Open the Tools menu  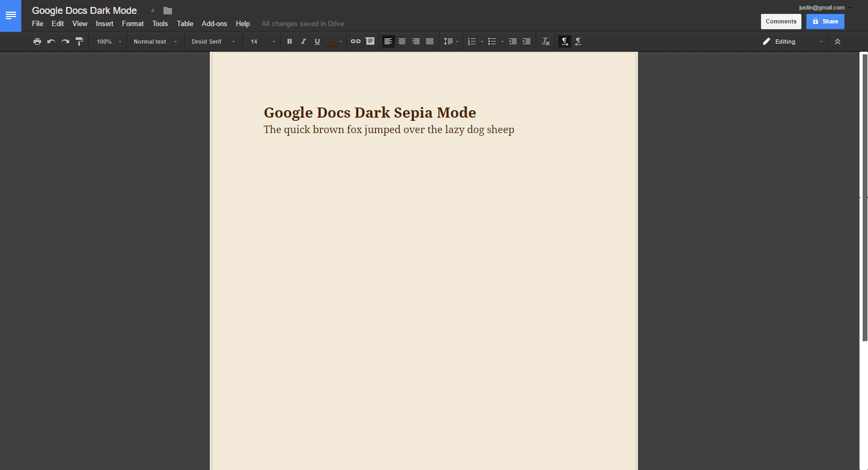pos(160,24)
